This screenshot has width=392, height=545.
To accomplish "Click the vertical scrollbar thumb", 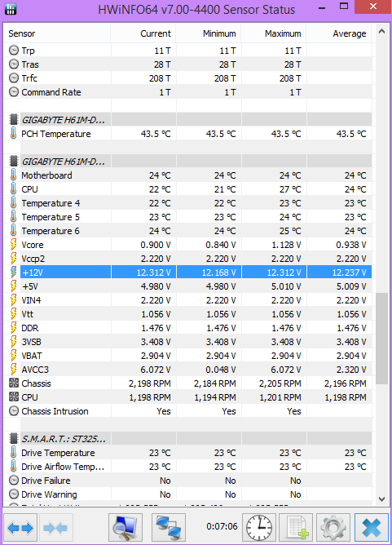I will click(x=381, y=339).
